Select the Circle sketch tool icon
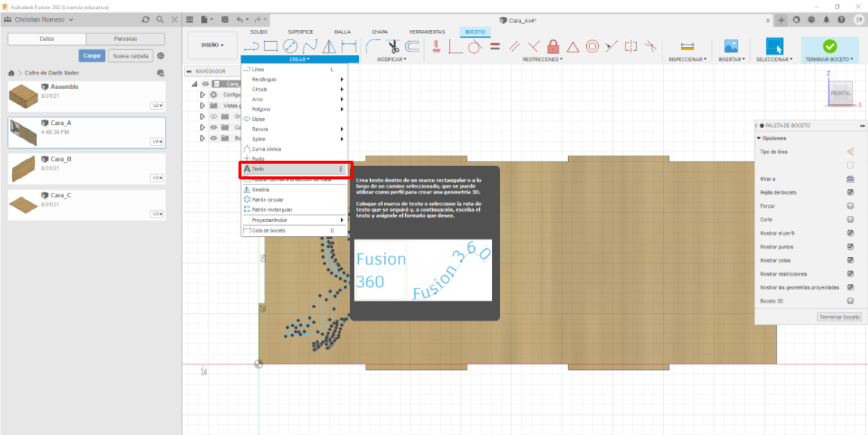868x435 pixels. click(290, 46)
